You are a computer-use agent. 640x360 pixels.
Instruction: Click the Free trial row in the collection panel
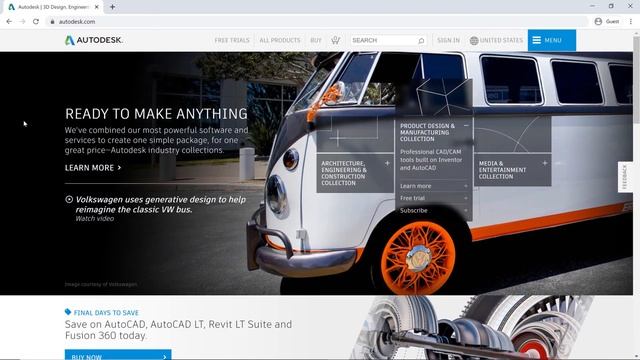(433, 198)
